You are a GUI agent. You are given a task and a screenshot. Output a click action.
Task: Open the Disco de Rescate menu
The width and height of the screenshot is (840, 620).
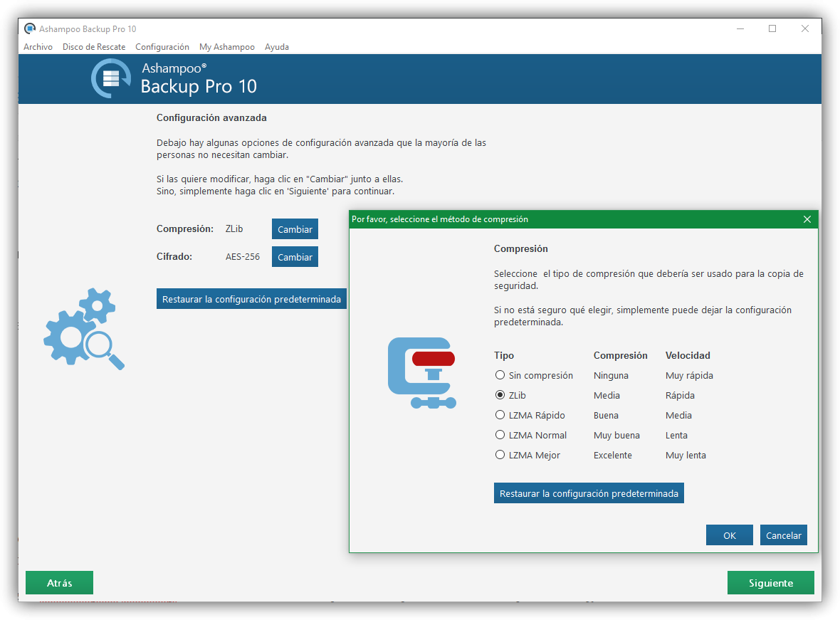pyautogui.click(x=94, y=46)
